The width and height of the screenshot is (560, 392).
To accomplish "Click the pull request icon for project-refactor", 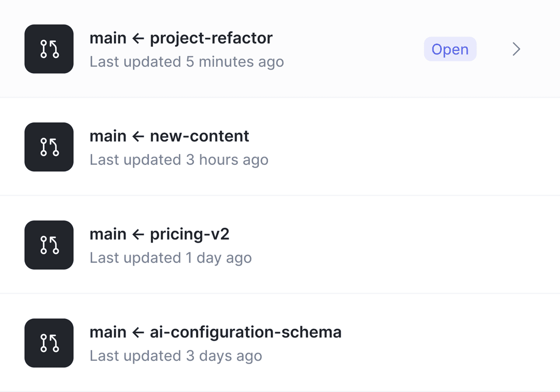I will coord(49,49).
